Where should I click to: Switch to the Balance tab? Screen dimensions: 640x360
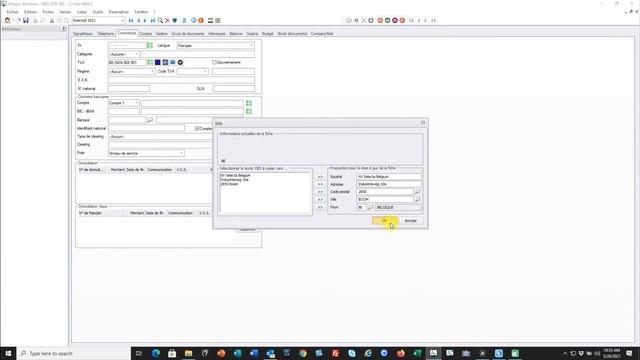[236, 33]
